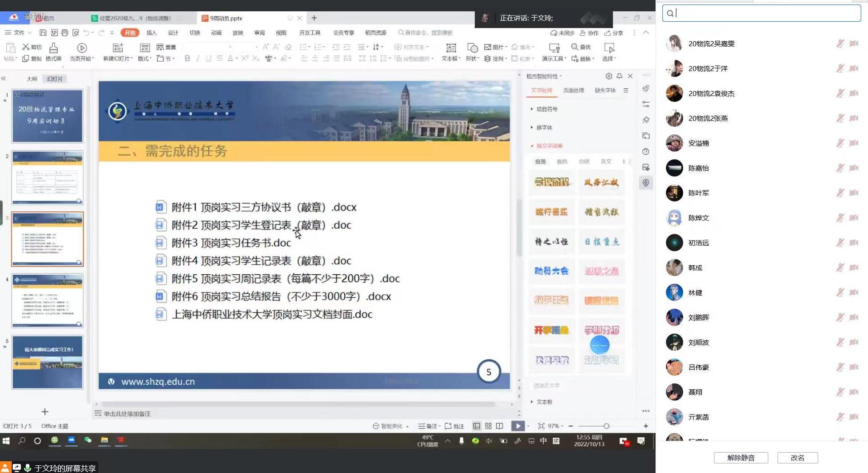The width and height of the screenshot is (868, 473).
Task: Open WeChat from the Windows taskbar
Action: (88, 440)
